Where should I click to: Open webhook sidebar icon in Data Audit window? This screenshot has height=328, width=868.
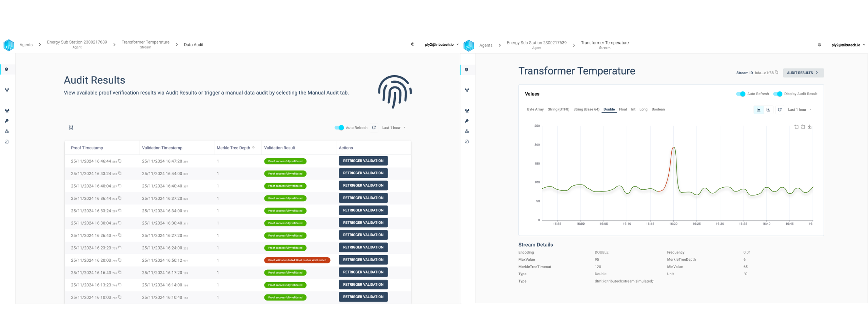pos(6,131)
